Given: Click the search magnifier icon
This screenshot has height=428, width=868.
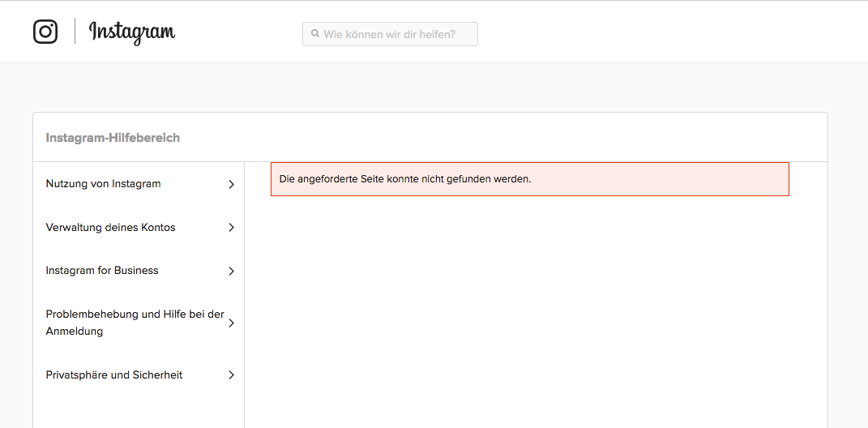Looking at the screenshot, I should [315, 34].
